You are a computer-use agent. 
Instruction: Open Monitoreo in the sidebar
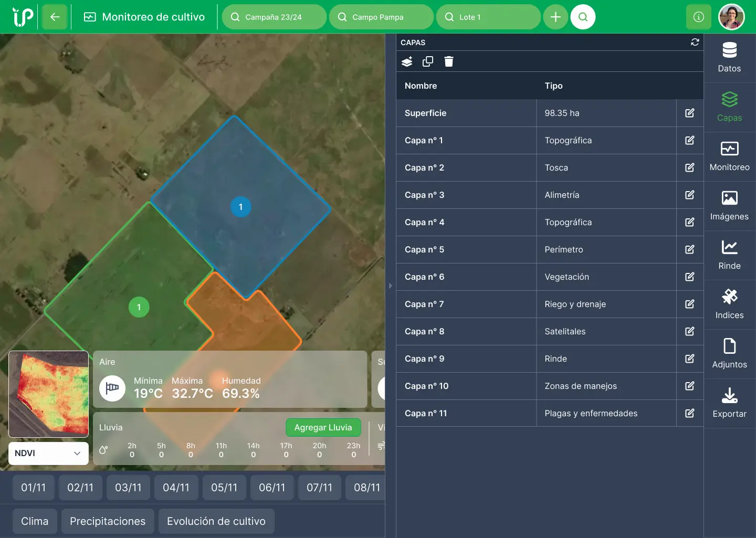pyautogui.click(x=730, y=156)
